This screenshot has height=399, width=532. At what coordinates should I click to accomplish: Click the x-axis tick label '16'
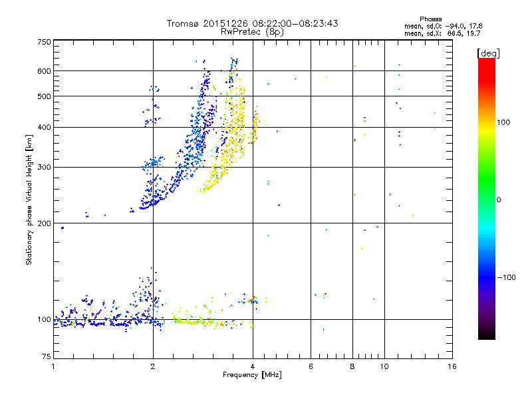[x=452, y=366]
